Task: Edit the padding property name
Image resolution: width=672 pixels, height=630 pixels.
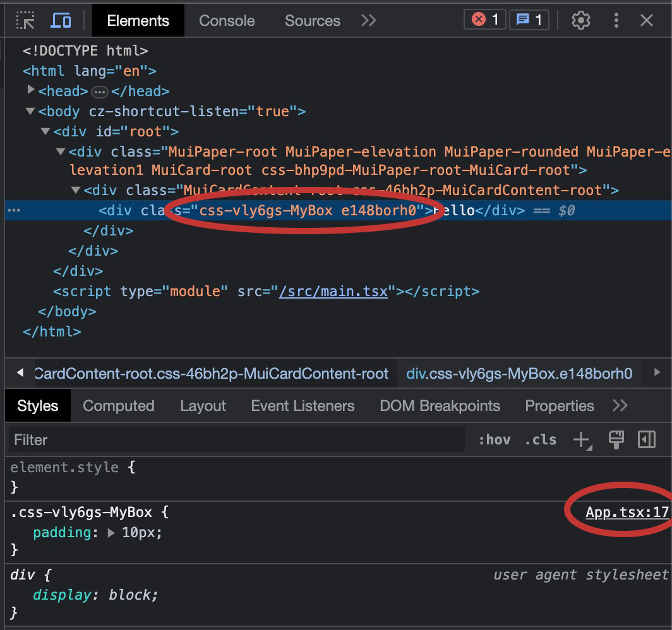Action: 62,532
